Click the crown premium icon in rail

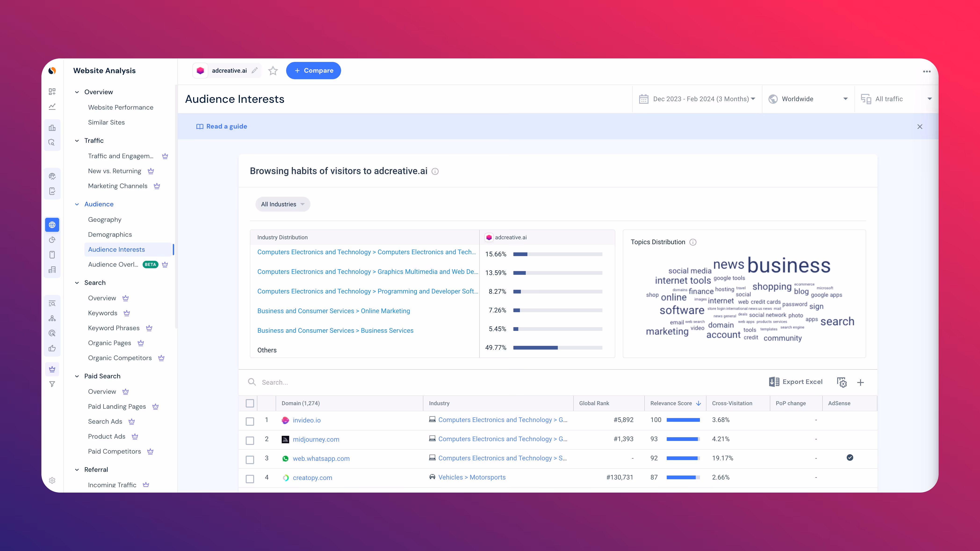pos(52,369)
